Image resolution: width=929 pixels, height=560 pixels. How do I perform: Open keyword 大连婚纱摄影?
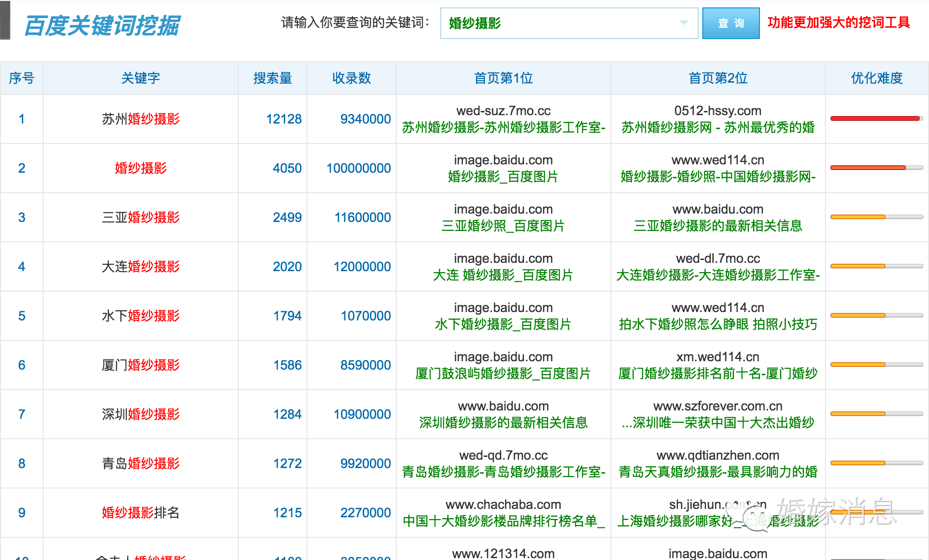coord(141,267)
